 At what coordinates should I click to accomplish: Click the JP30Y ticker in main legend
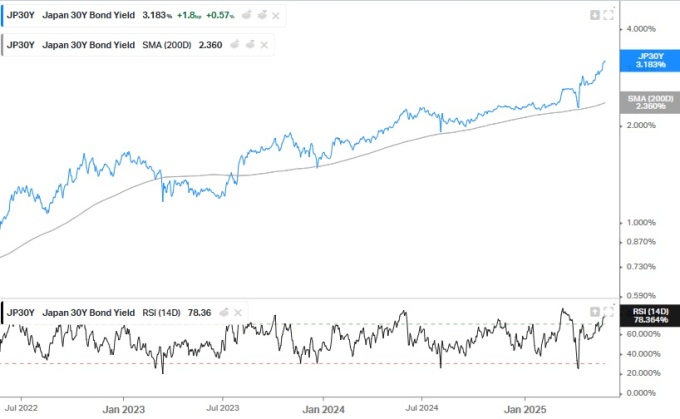coord(21,16)
